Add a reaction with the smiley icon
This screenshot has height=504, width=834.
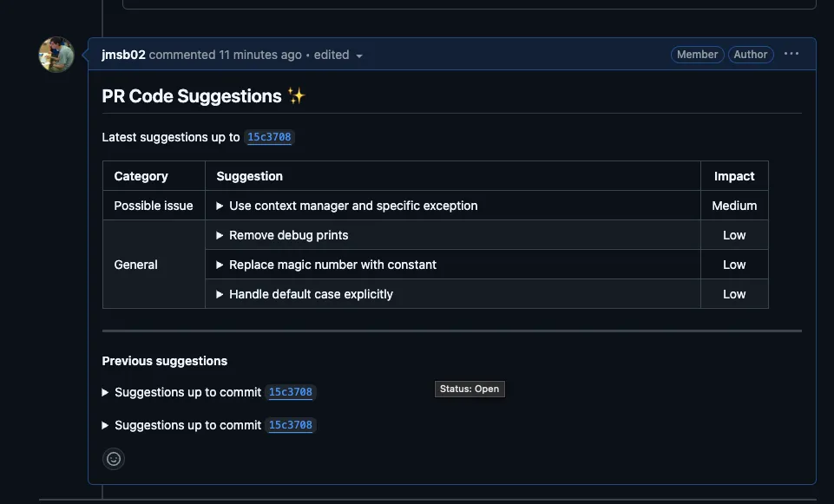click(114, 459)
